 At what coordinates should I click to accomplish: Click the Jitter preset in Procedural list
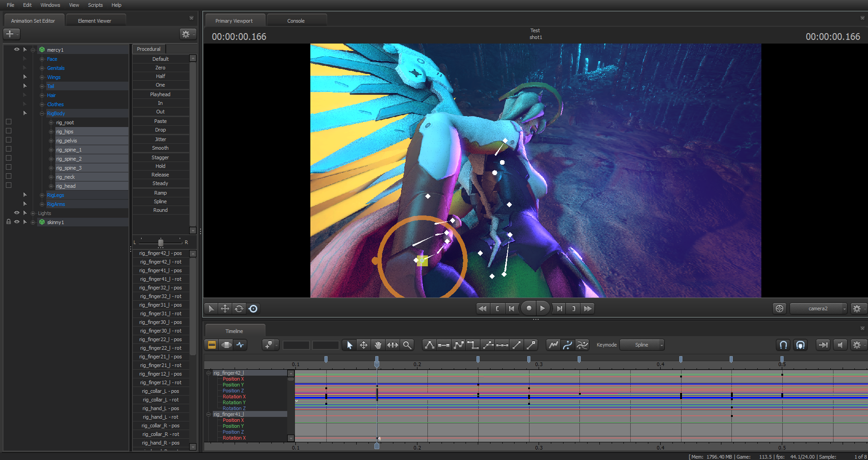coord(160,139)
